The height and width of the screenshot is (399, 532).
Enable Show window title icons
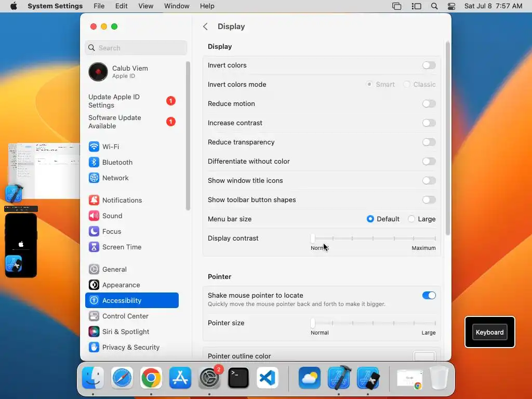429,180
